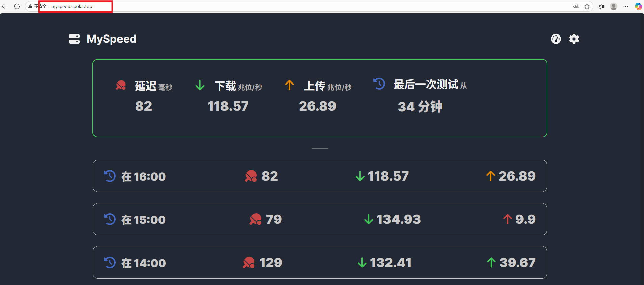Click the 延迟 label in the summary card
Screen dimensions: 644x285
[145, 86]
